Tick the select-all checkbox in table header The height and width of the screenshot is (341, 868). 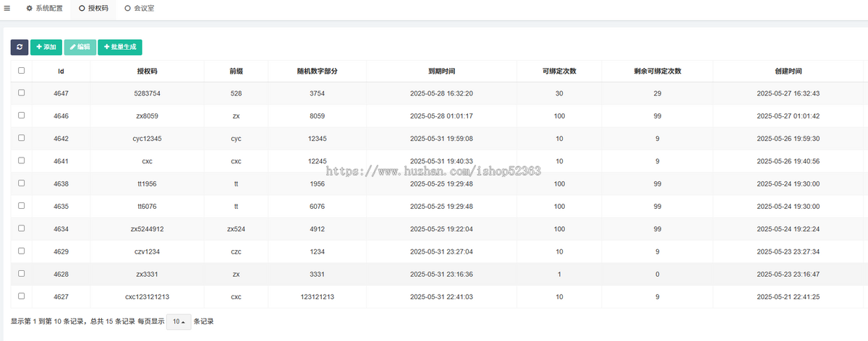[x=21, y=71]
